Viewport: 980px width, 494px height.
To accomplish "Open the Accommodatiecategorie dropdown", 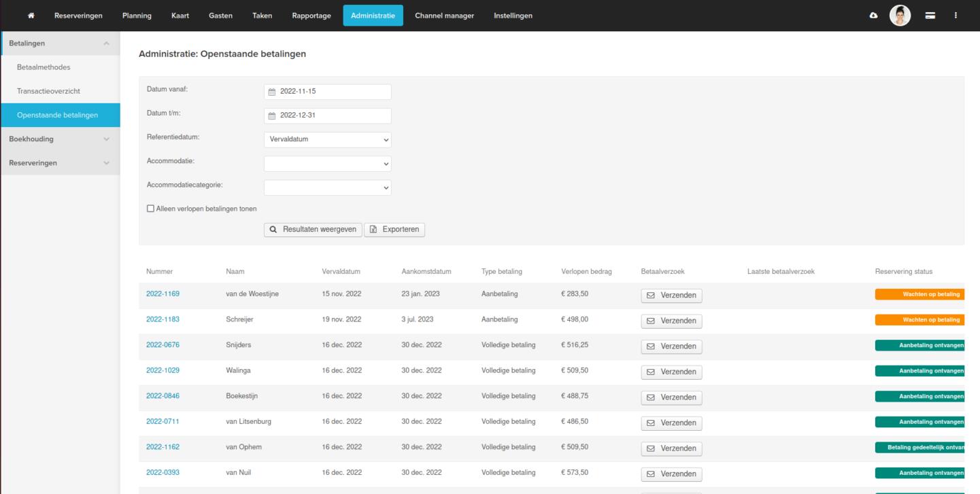I will click(x=327, y=188).
